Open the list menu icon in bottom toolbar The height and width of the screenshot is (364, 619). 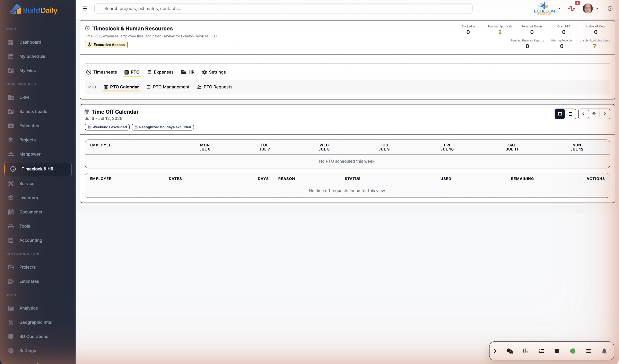point(588,351)
